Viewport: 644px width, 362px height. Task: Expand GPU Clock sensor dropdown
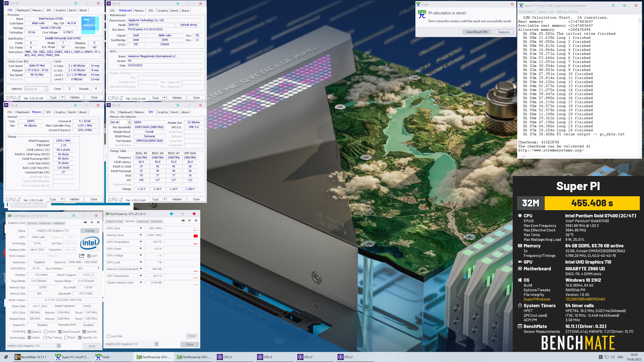(x=141, y=228)
